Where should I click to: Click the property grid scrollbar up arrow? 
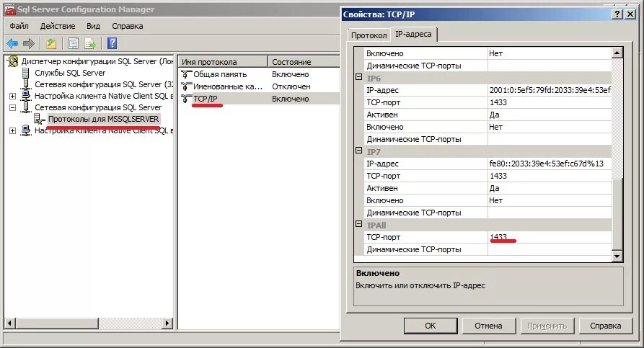click(617, 53)
